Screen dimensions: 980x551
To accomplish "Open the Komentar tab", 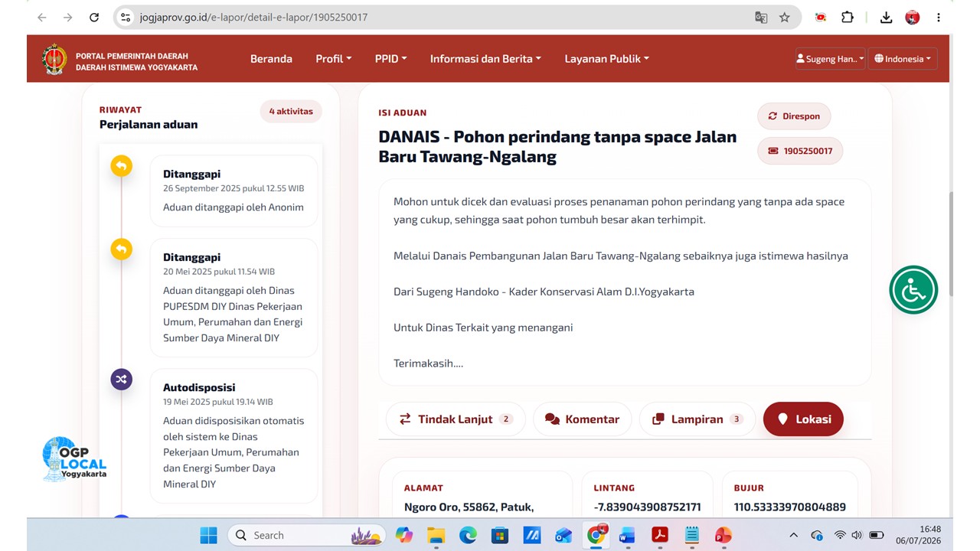I will click(582, 419).
